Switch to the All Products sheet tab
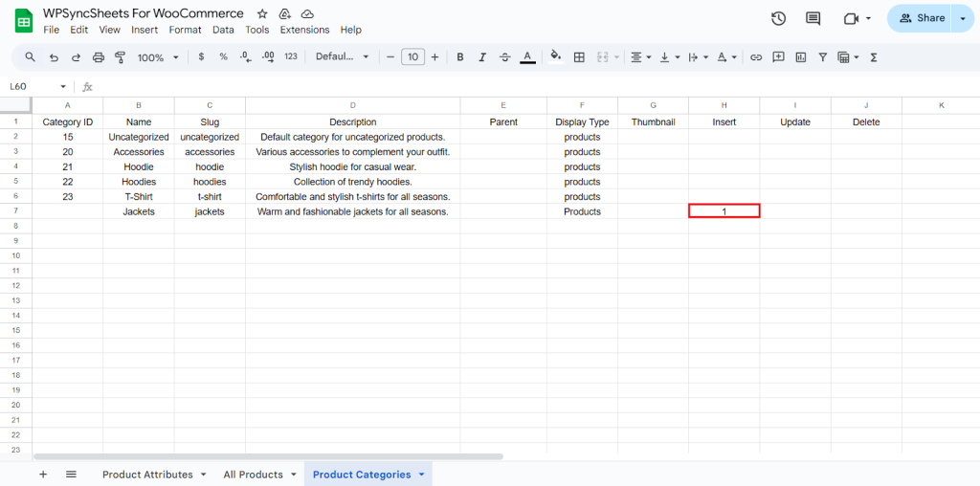The height and width of the screenshot is (486, 980). (x=253, y=475)
